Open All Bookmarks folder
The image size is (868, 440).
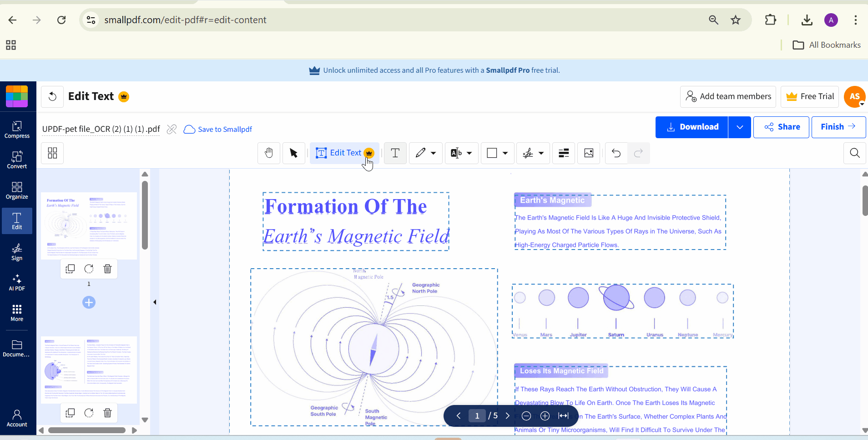click(x=827, y=45)
